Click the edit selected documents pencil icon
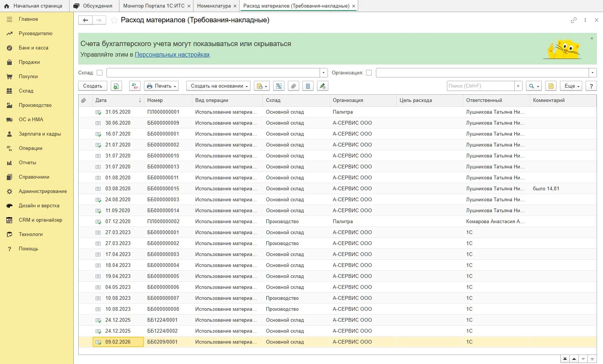This screenshot has width=603, height=364. pyautogui.click(x=323, y=86)
